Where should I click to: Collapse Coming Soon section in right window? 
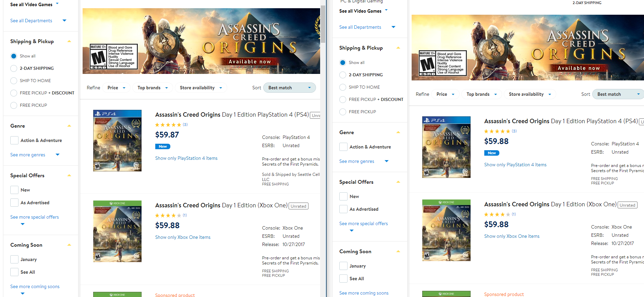398,251
